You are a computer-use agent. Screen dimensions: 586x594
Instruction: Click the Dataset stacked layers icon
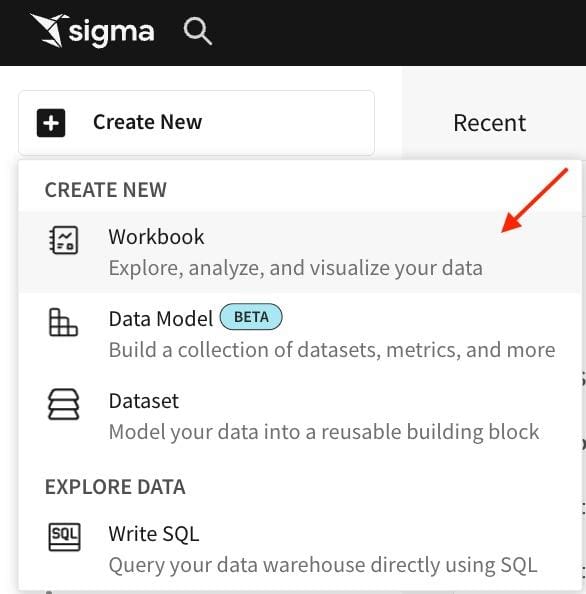(63, 405)
